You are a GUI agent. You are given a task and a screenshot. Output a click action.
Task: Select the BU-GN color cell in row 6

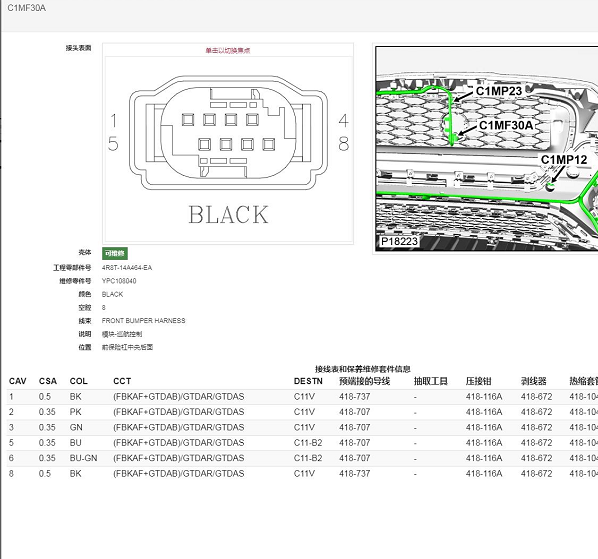[x=83, y=458]
